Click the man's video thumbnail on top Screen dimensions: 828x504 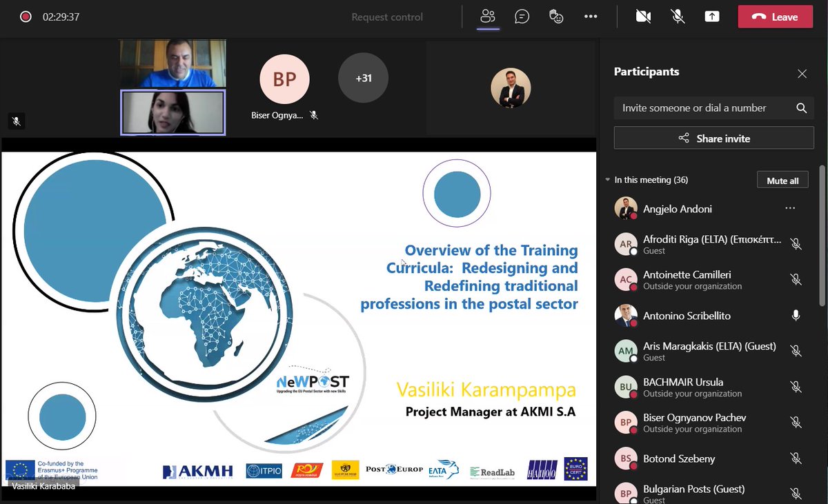pos(172,63)
